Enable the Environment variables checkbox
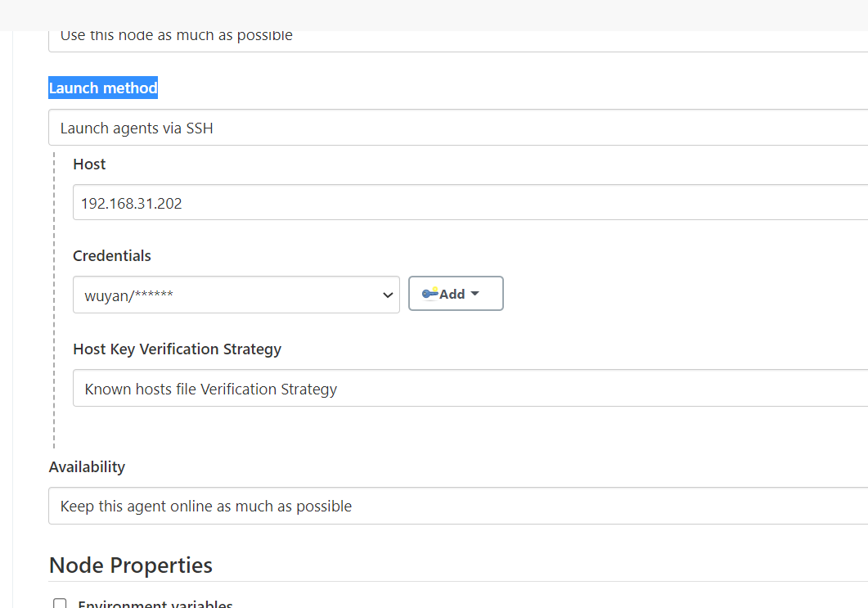 60,603
